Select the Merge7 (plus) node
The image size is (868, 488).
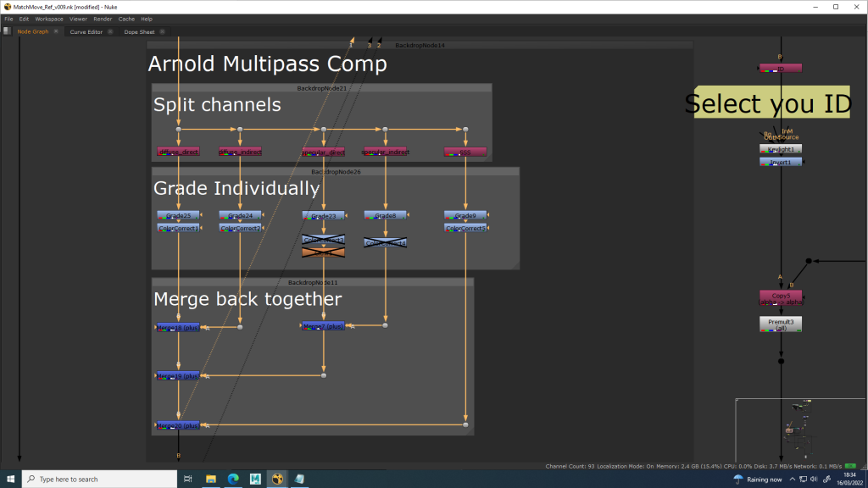pyautogui.click(x=323, y=326)
